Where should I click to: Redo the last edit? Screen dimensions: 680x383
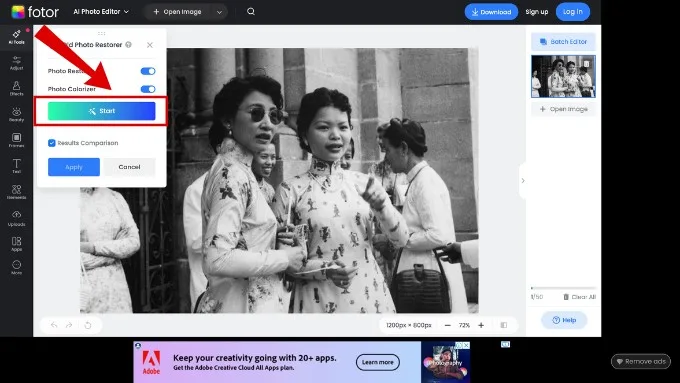[x=69, y=325]
